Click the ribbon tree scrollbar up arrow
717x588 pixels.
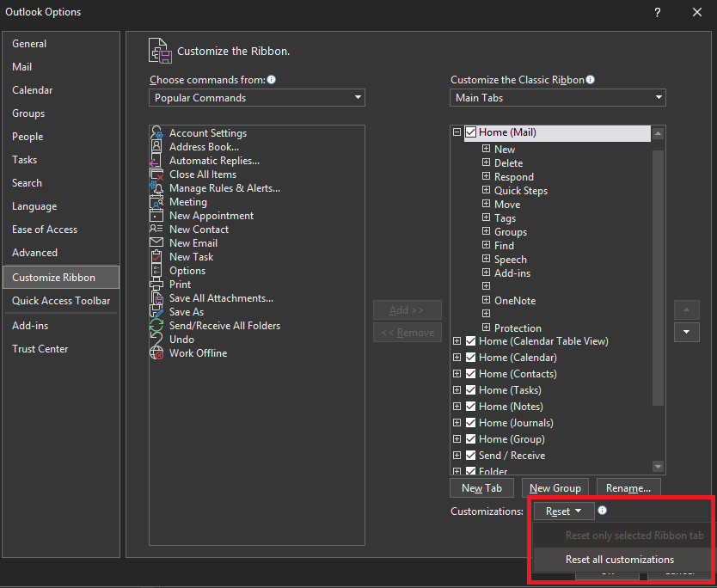point(658,133)
